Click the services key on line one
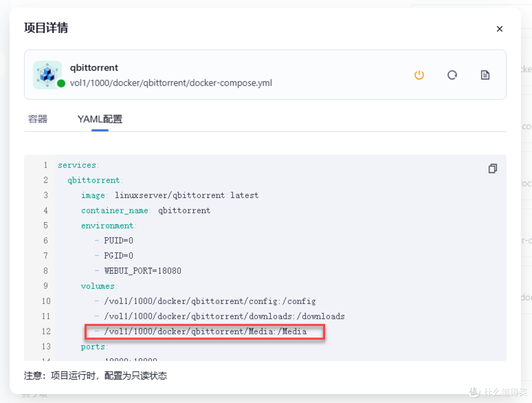 pos(78,165)
